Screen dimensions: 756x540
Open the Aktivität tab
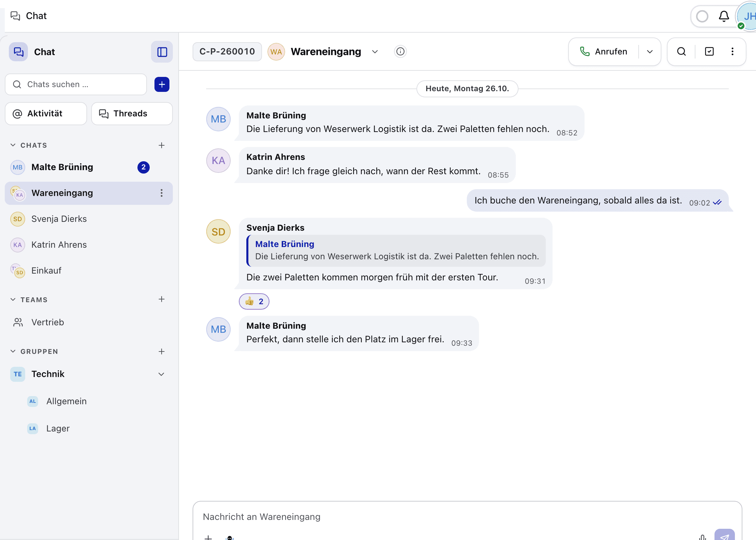[x=46, y=114]
